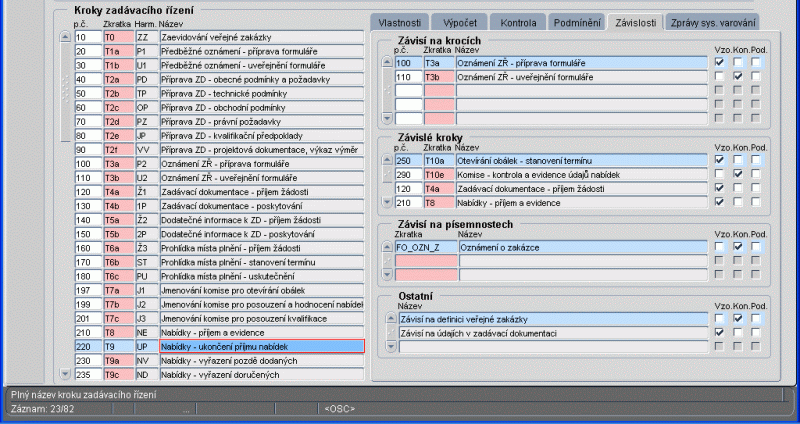Click up arrow in Ostatní list

391,319
